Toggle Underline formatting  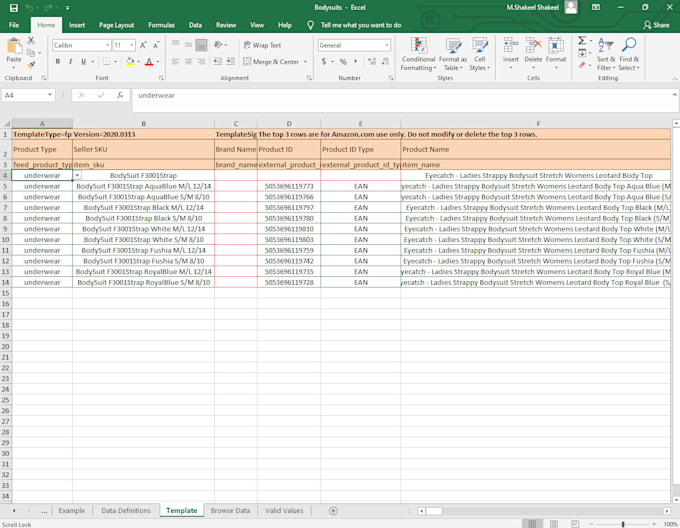pyautogui.click(x=83, y=62)
